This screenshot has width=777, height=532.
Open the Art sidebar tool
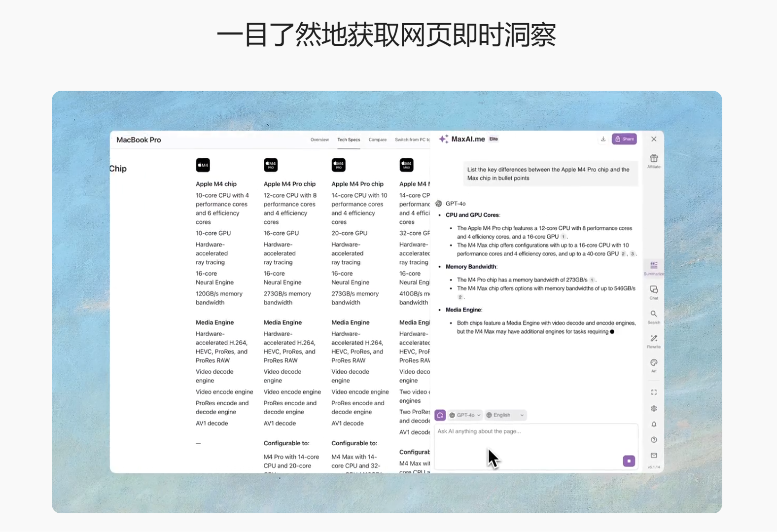[x=654, y=365]
